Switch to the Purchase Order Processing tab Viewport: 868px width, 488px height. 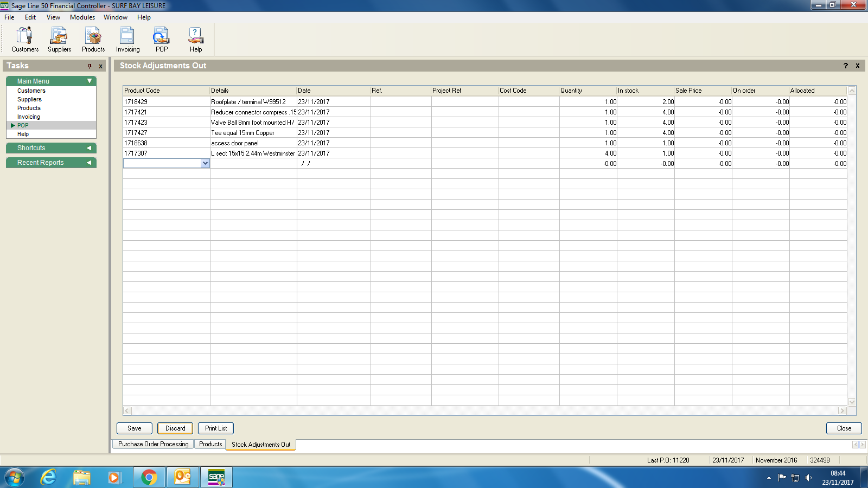click(154, 444)
